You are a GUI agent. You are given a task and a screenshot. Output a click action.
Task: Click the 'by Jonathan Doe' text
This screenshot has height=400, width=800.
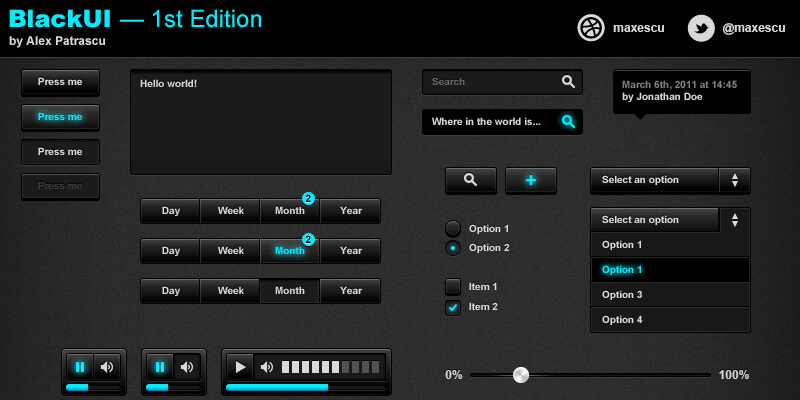tap(662, 96)
